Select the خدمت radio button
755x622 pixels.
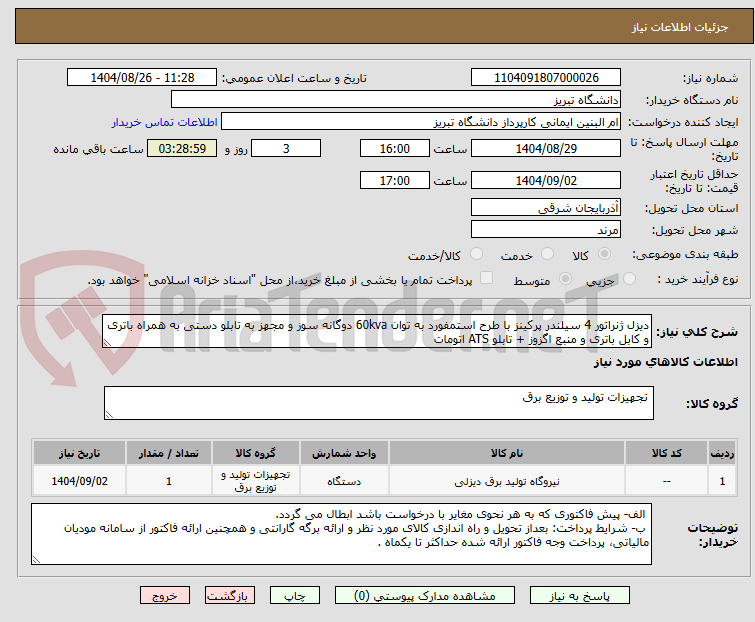pyautogui.click(x=547, y=254)
